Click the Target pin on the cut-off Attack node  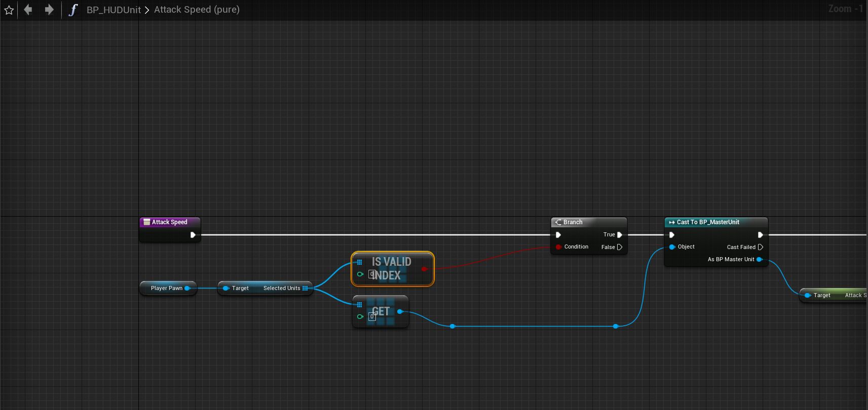pyautogui.click(x=808, y=295)
